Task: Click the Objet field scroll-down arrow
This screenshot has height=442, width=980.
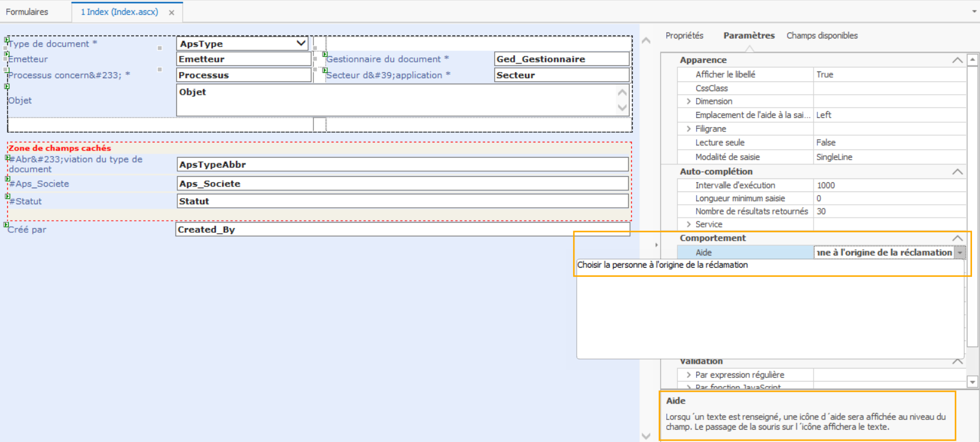Action: coord(622,108)
